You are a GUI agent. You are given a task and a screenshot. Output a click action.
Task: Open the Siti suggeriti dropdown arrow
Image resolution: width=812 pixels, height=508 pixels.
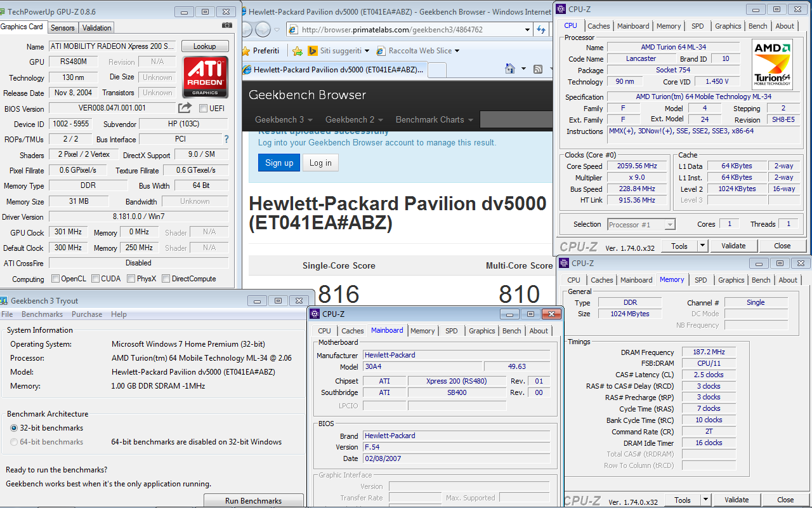[367, 51]
